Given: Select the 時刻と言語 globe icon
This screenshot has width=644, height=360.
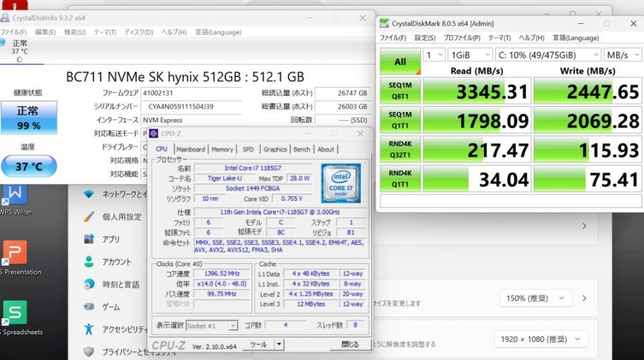Looking at the screenshot, I should 89,284.
